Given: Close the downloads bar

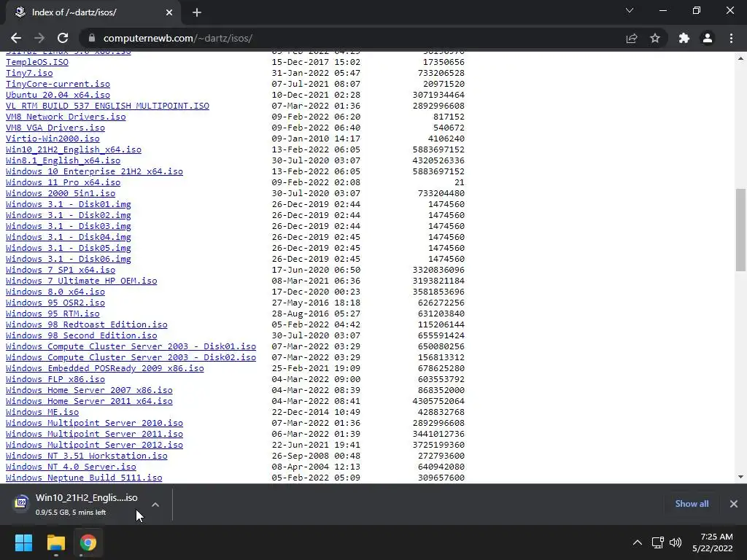Looking at the screenshot, I should [x=734, y=504].
